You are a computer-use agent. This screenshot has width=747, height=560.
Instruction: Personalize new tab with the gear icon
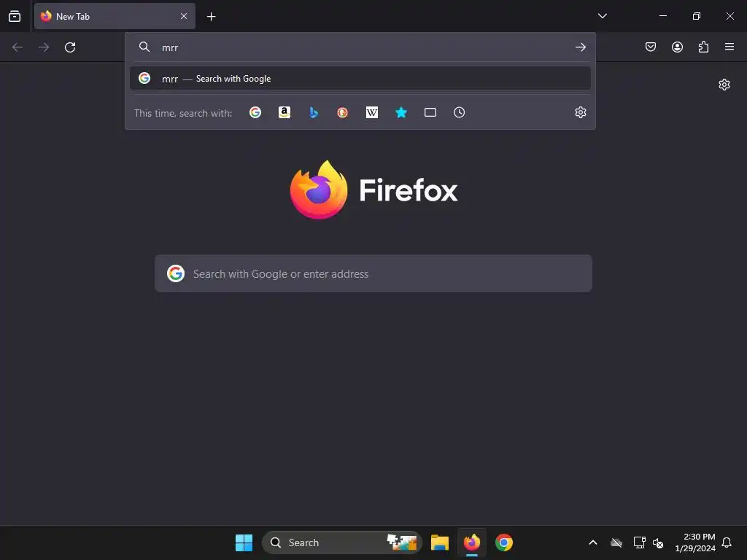click(x=724, y=85)
